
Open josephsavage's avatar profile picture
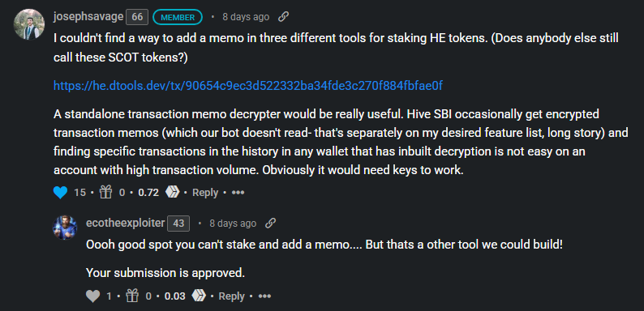(28, 24)
